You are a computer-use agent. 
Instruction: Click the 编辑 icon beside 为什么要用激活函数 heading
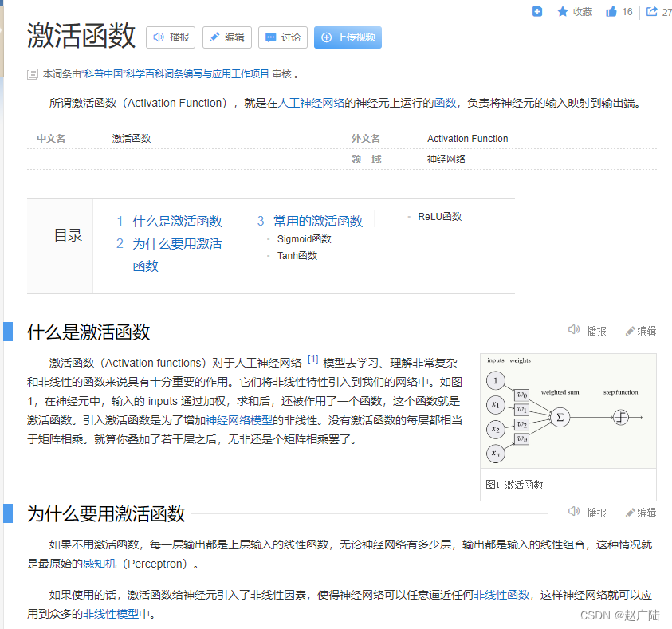630,513
